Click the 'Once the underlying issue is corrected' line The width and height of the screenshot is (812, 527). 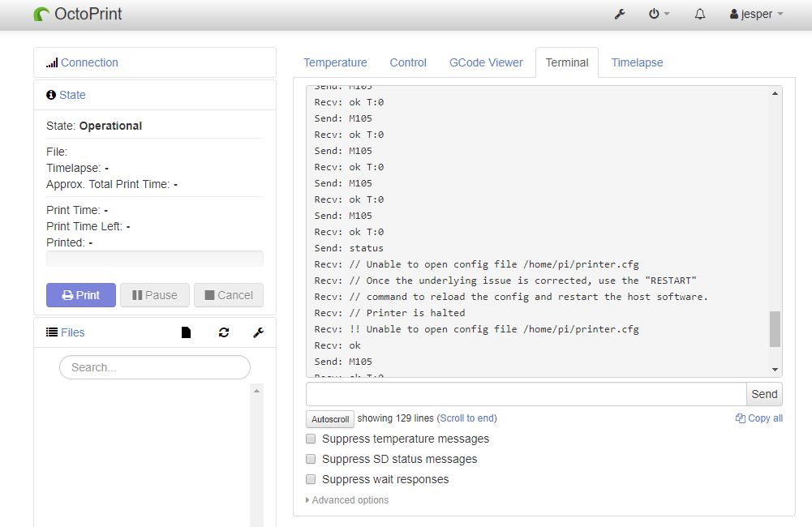click(x=505, y=281)
